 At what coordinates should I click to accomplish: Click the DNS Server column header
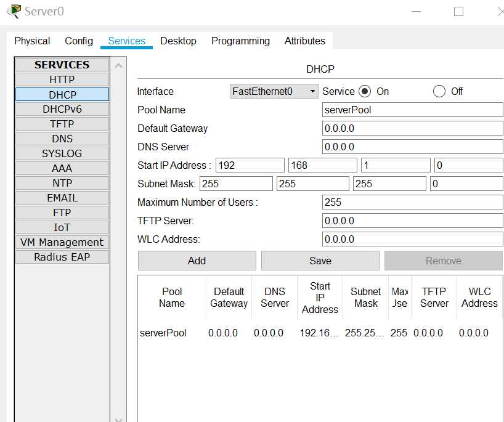275,298
